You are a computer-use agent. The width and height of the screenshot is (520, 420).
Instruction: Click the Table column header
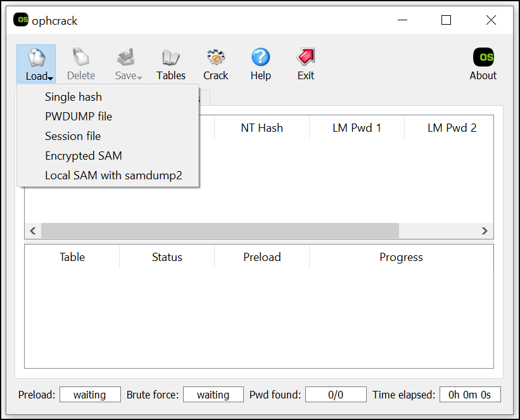pos(72,257)
